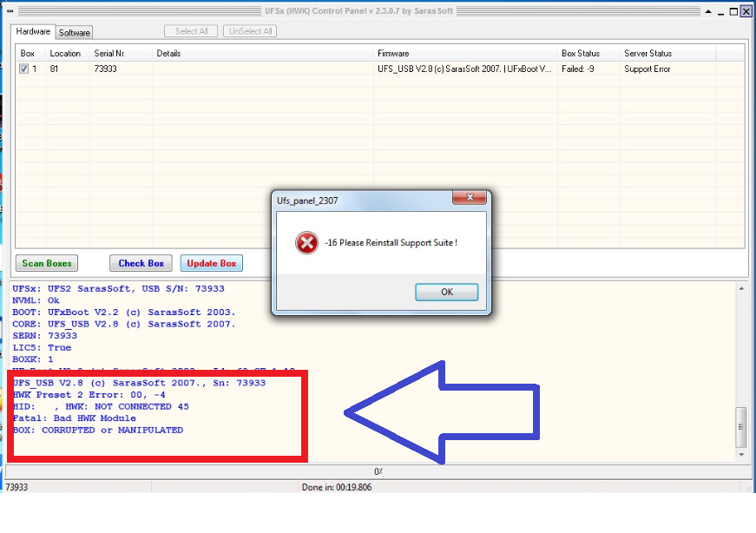Close the Ufs_panel_2307 dialog
The height and width of the screenshot is (533, 756).
tap(469, 197)
